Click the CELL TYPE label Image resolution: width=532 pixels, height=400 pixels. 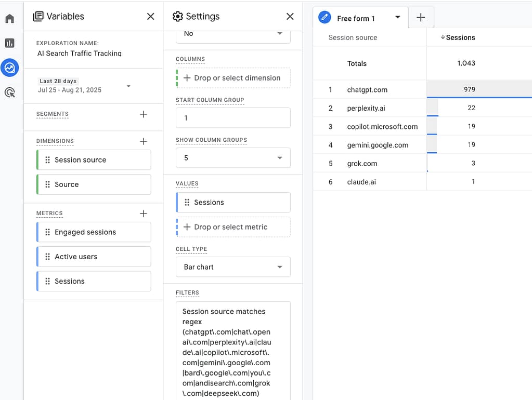(191, 249)
